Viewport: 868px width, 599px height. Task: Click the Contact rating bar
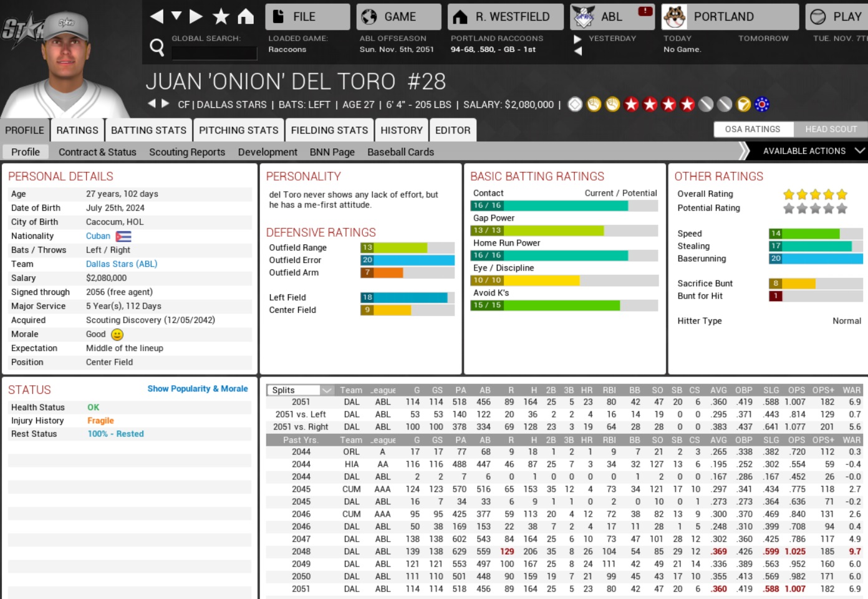(564, 206)
